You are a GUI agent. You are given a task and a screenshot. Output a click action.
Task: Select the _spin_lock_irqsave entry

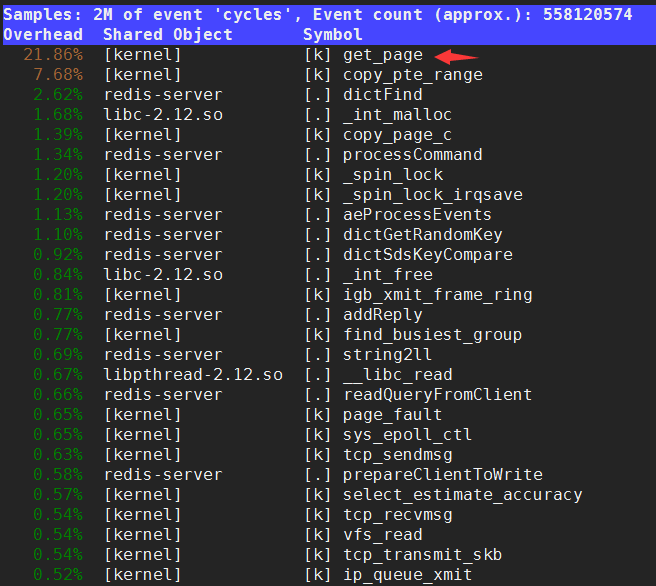tap(432, 195)
